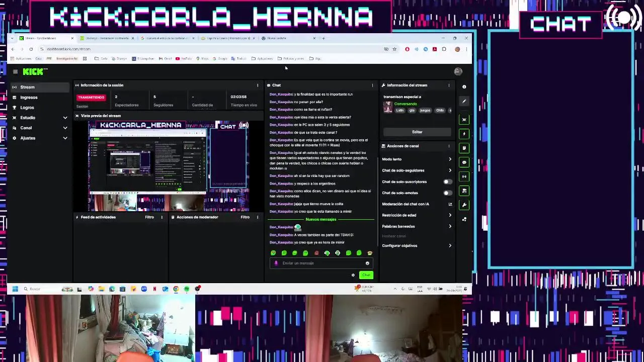Toggle Chat de solo-emotes switch

(447, 193)
